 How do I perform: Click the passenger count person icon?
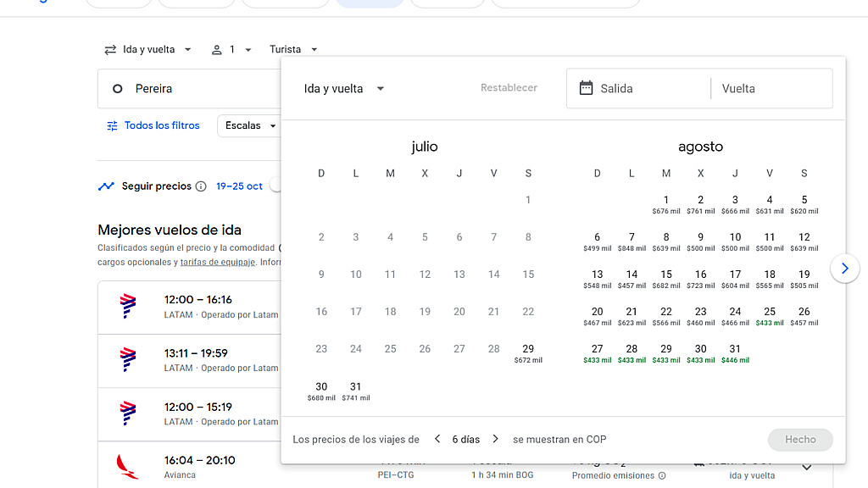point(217,50)
